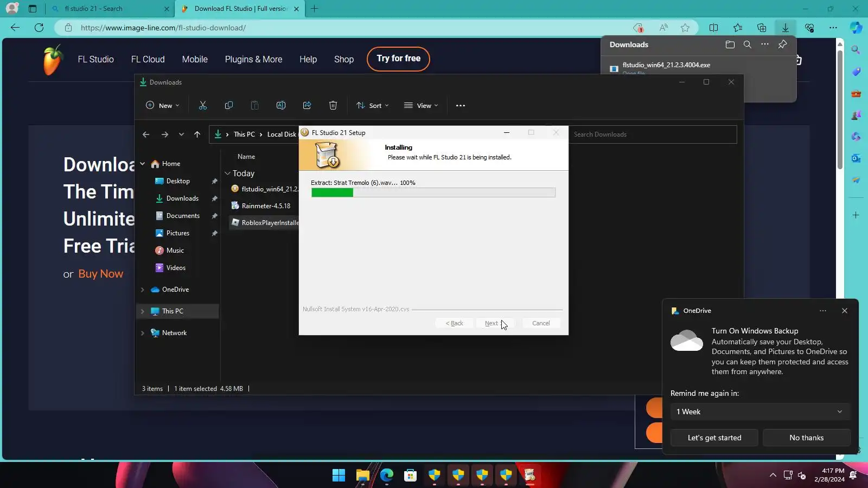
Task: Click the Rename icon in File Explorer toolbar
Action: pyautogui.click(x=281, y=106)
